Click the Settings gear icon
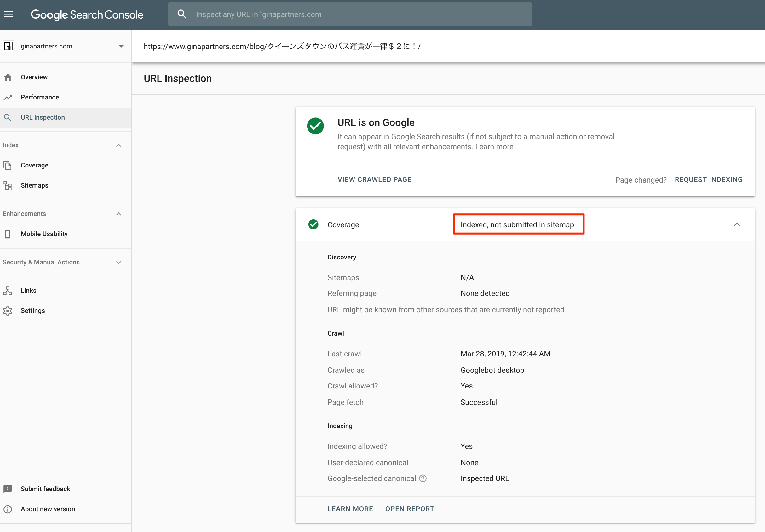 click(x=8, y=311)
